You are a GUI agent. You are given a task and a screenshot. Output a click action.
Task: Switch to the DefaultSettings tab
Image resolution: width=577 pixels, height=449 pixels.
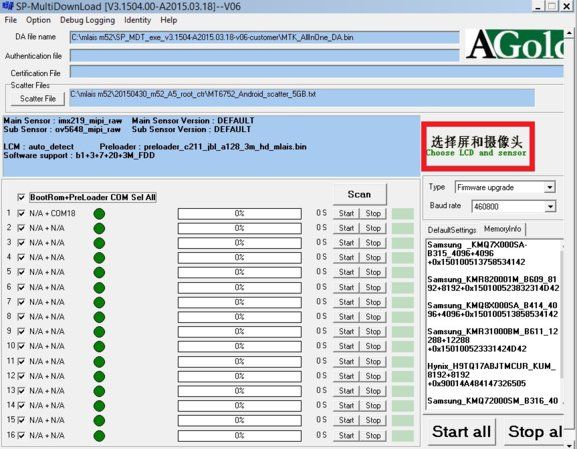pyautogui.click(x=452, y=230)
